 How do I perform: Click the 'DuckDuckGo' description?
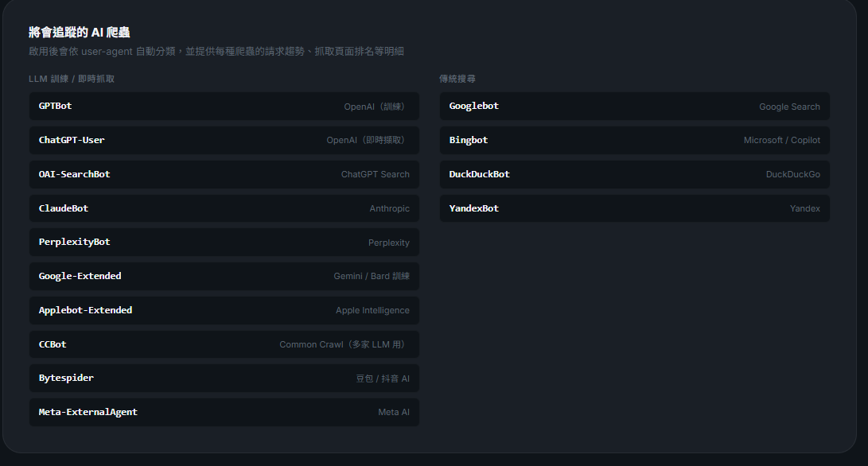[x=792, y=174]
